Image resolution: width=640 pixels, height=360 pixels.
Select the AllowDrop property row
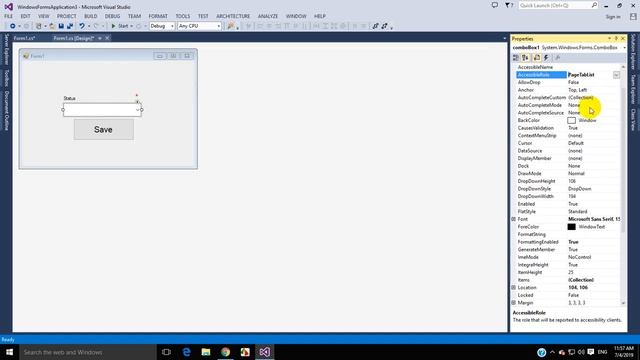point(568,82)
